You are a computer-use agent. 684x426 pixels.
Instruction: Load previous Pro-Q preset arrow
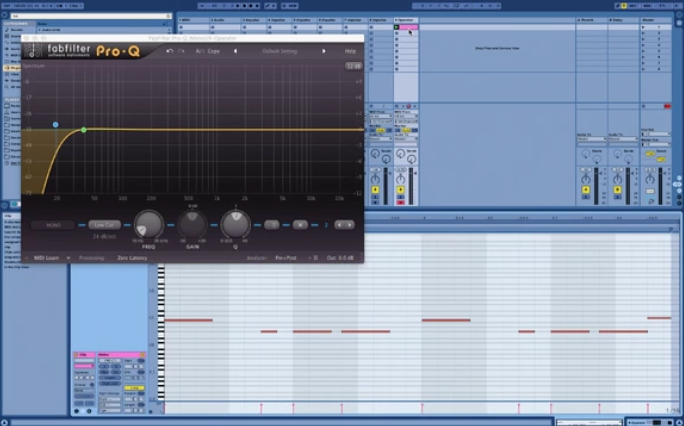pyautogui.click(x=236, y=51)
